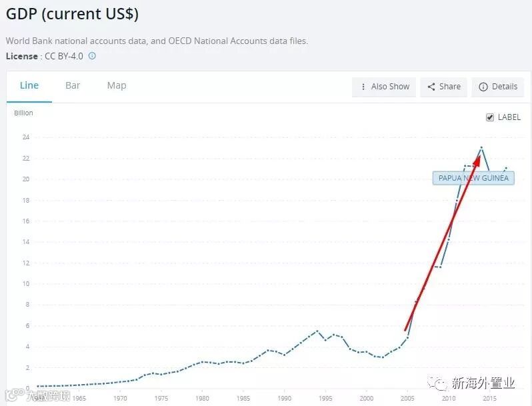Click the 2015 year label on axis

489,399
